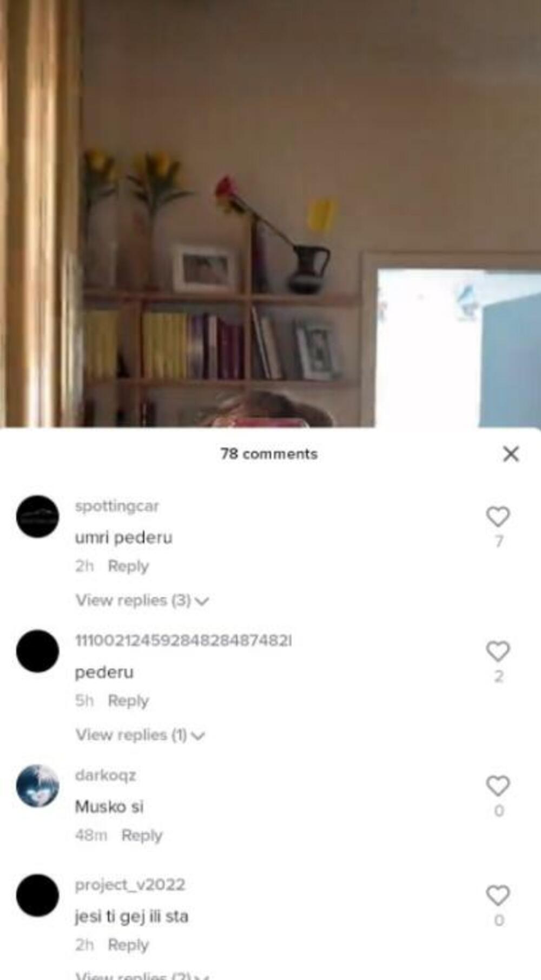Like darkoqz's comment 'Musko si'
The width and height of the screenshot is (541, 980).
(498, 786)
